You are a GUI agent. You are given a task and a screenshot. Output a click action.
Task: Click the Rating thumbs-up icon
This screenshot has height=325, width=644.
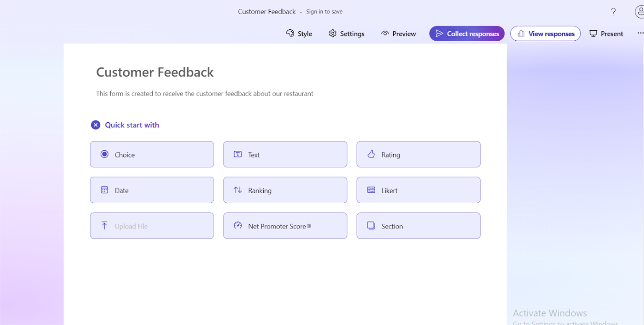(x=371, y=154)
